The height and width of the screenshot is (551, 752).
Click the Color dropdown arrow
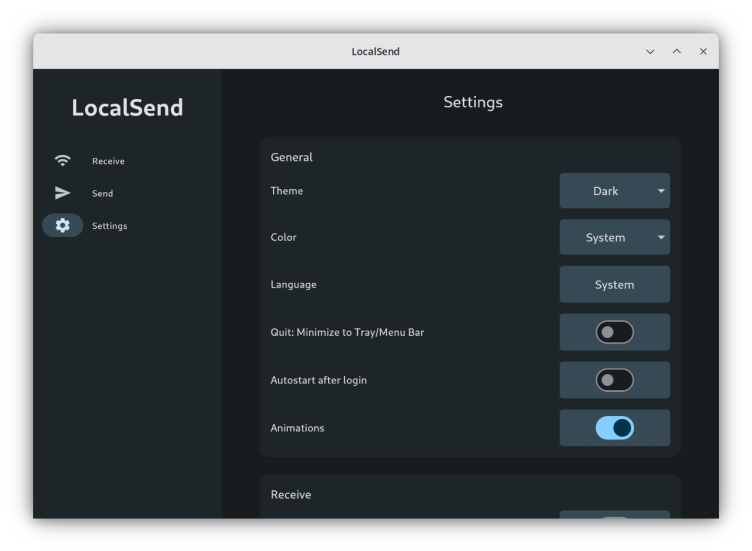click(660, 238)
